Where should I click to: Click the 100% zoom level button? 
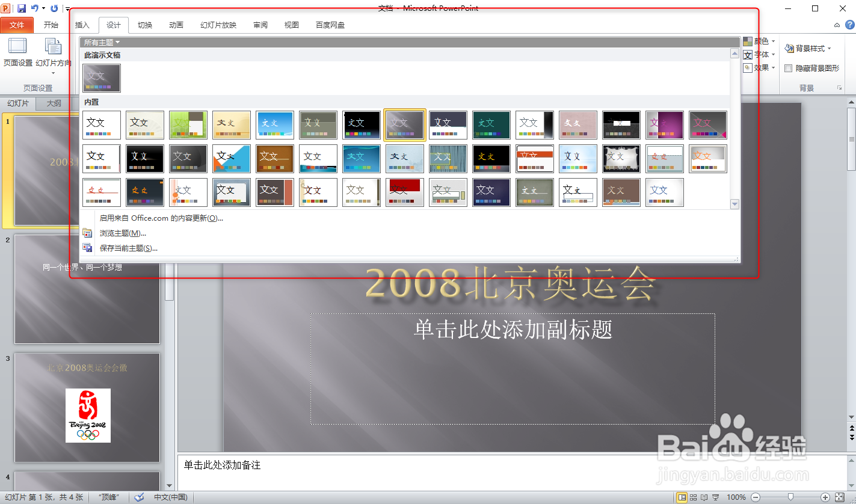click(736, 497)
